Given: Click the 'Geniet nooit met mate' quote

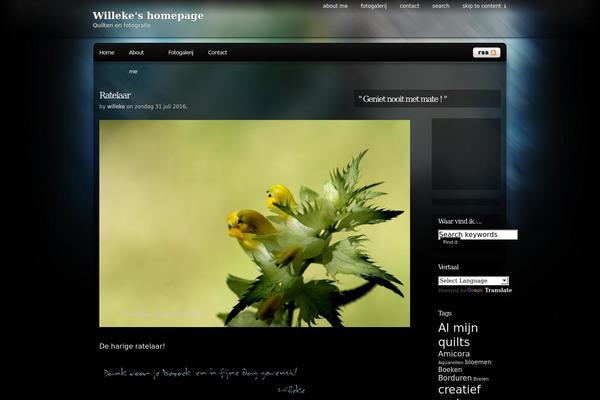Looking at the screenshot, I should click(403, 99).
